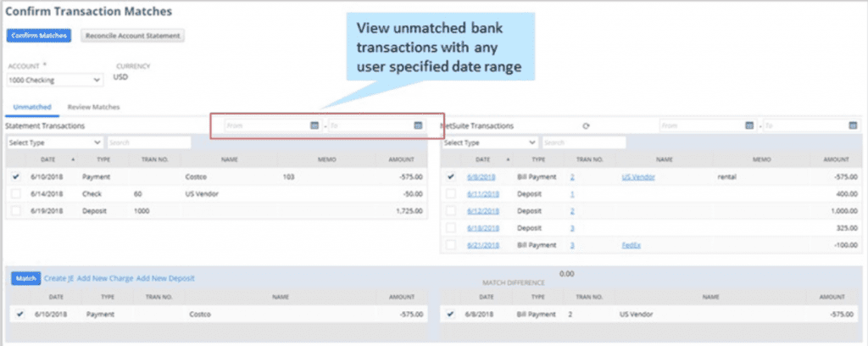
Task: Switch to the Review Matches tab
Action: pyautogui.click(x=93, y=108)
